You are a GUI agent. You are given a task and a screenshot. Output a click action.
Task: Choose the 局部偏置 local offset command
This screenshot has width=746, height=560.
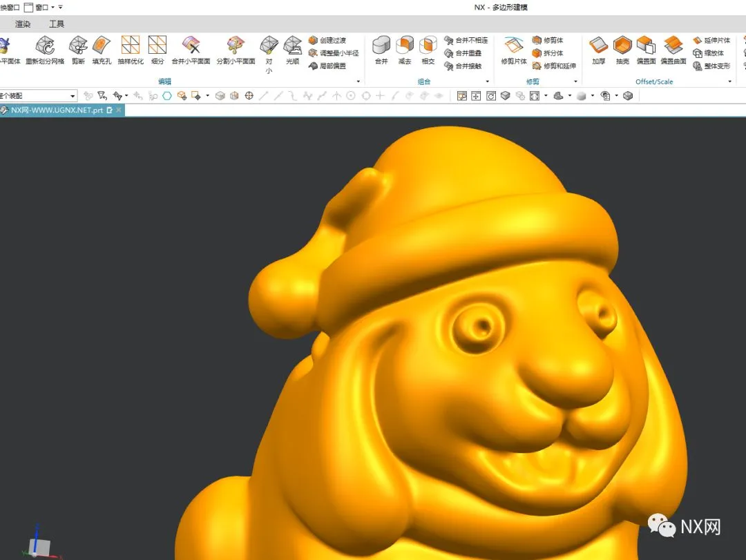click(327, 66)
